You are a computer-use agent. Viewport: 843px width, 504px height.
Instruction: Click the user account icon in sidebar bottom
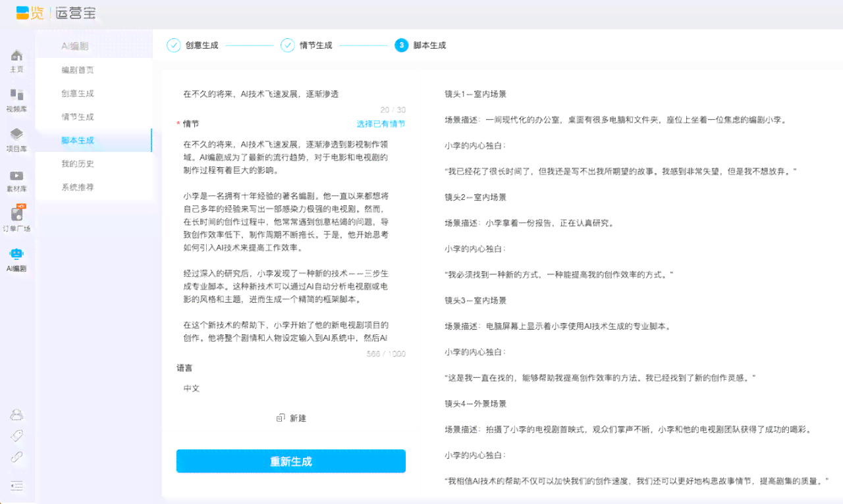point(16,415)
